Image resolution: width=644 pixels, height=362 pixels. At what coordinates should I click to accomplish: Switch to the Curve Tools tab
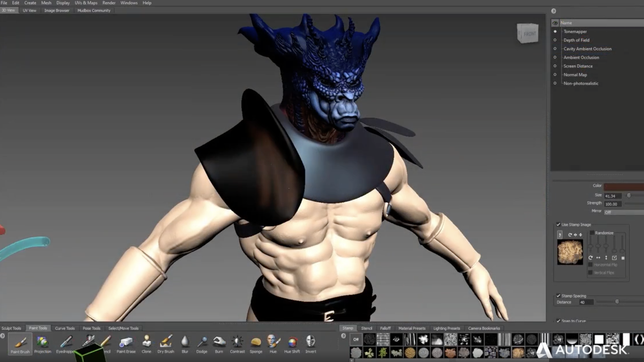65,328
